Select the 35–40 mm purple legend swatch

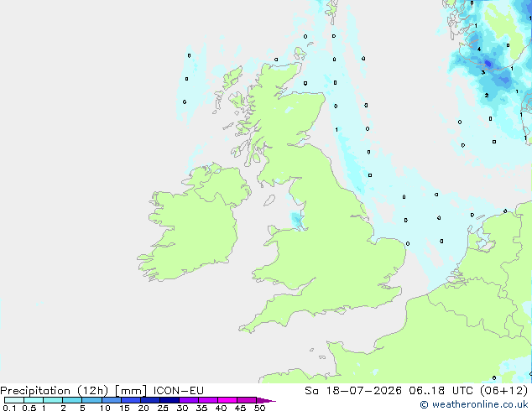click(207, 400)
